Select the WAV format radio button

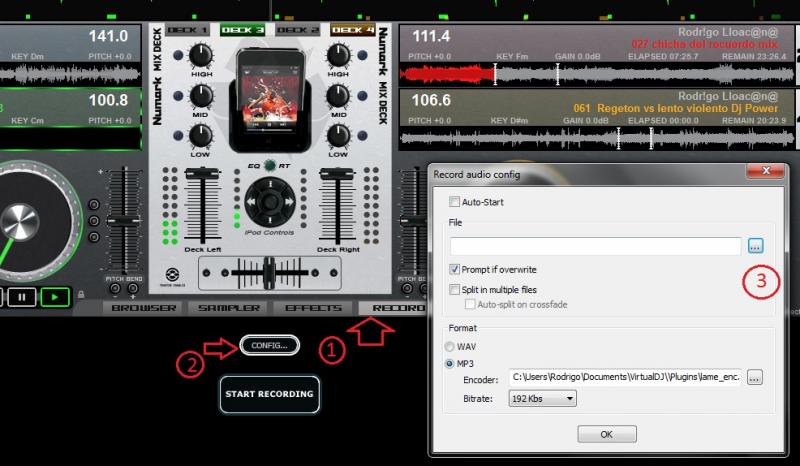[449, 347]
